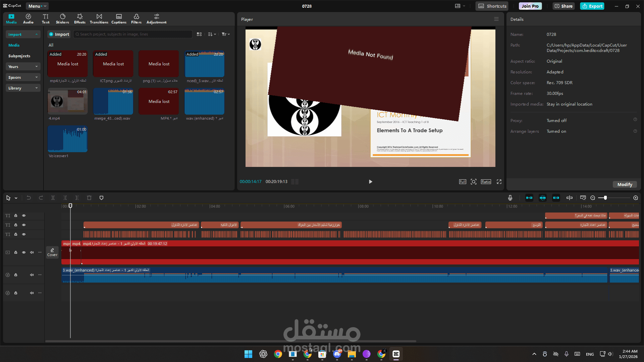This screenshot has width=644, height=362.
Task: Click the timeline zoom slider handle
Action: pyautogui.click(x=605, y=198)
